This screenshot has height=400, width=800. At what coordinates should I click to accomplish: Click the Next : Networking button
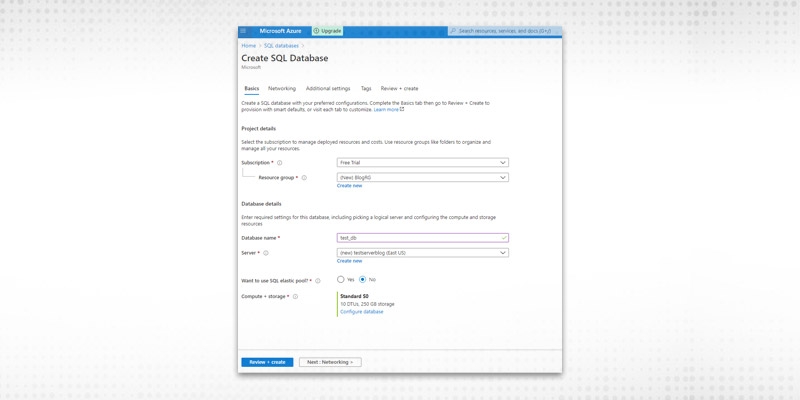click(x=330, y=362)
